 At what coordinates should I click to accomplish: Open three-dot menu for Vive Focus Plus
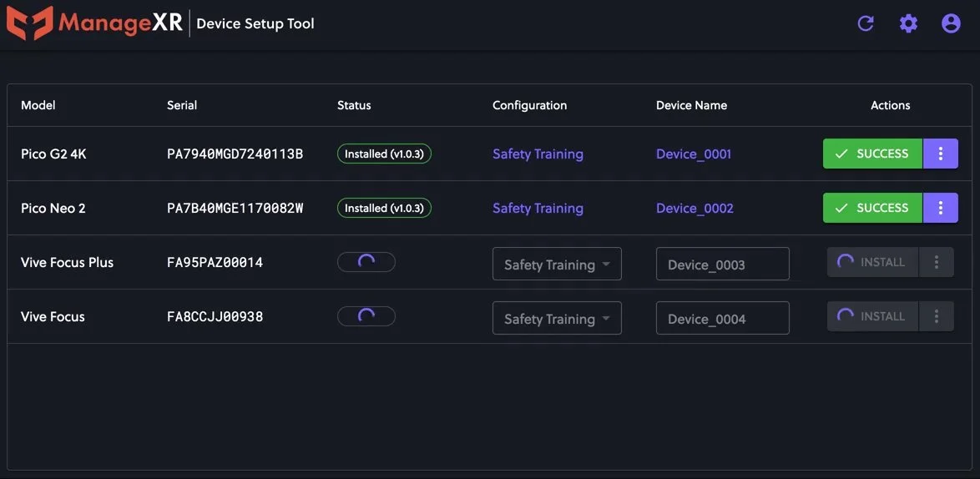pos(937,262)
